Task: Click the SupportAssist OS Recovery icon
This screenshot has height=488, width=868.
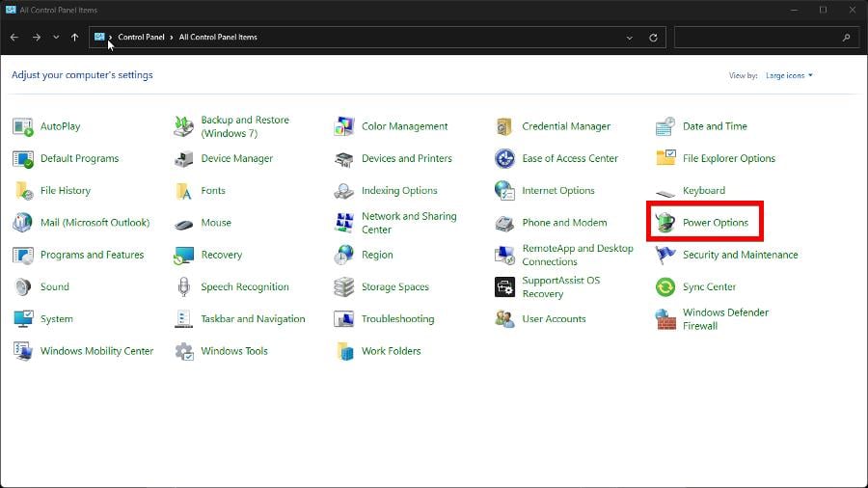Action: coord(504,287)
